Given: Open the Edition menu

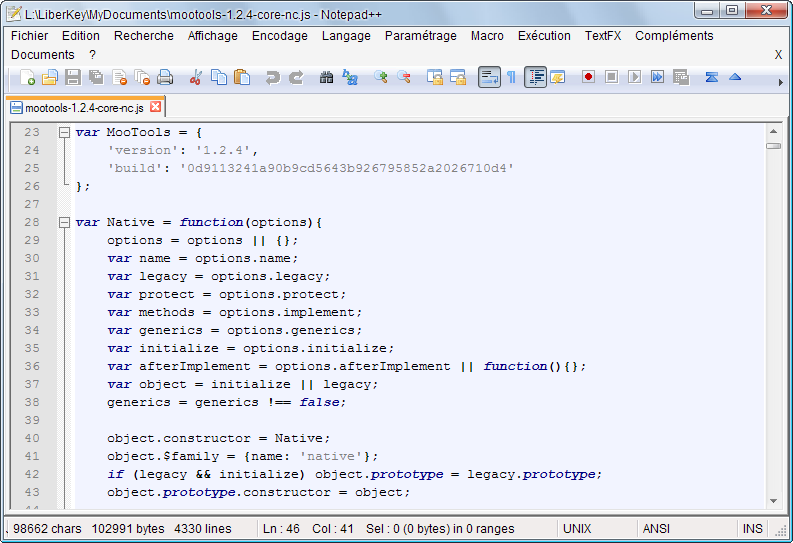Looking at the screenshot, I should [x=80, y=36].
